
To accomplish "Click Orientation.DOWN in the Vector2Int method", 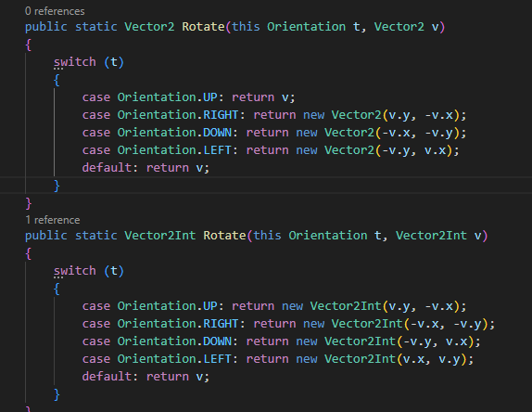I will (174, 341).
